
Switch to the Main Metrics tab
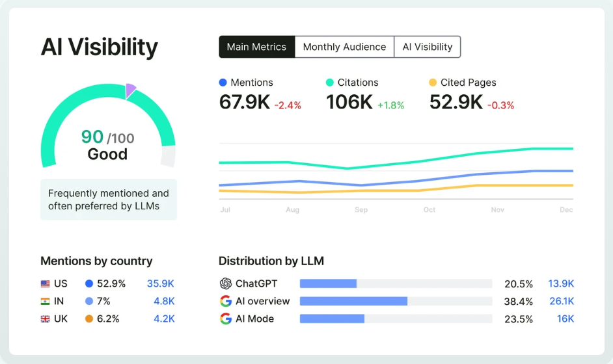point(256,47)
